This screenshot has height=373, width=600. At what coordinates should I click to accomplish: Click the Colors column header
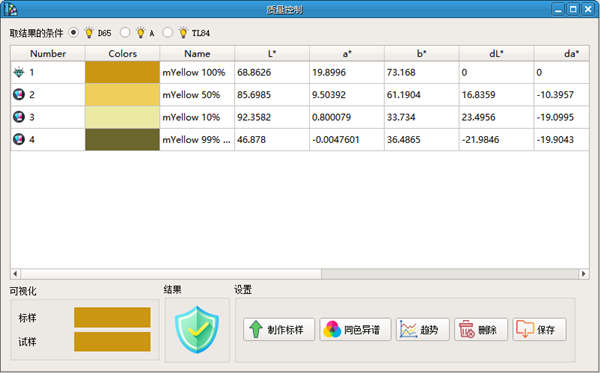pos(122,54)
